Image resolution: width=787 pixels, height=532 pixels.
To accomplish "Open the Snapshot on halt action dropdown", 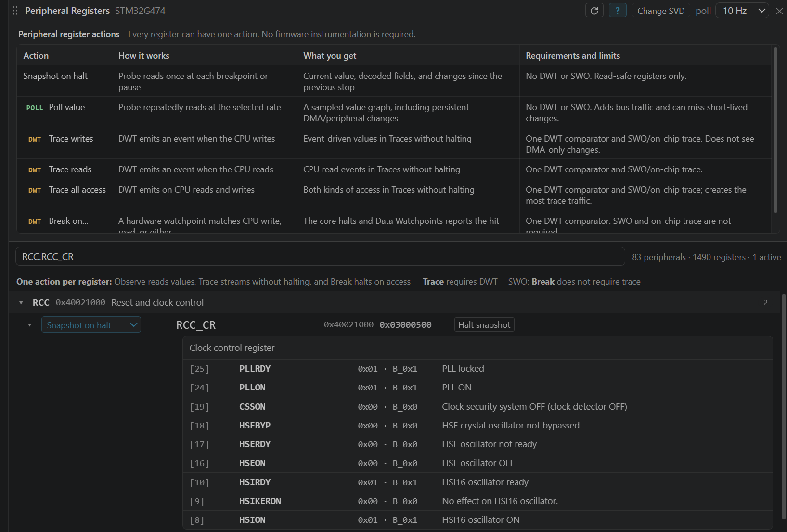I will click(x=91, y=325).
